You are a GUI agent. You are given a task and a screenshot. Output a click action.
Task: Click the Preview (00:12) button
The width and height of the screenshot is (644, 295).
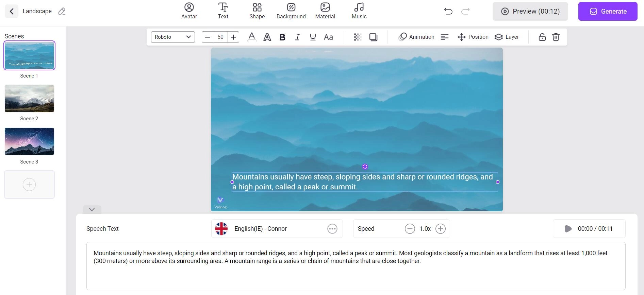(530, 11)
